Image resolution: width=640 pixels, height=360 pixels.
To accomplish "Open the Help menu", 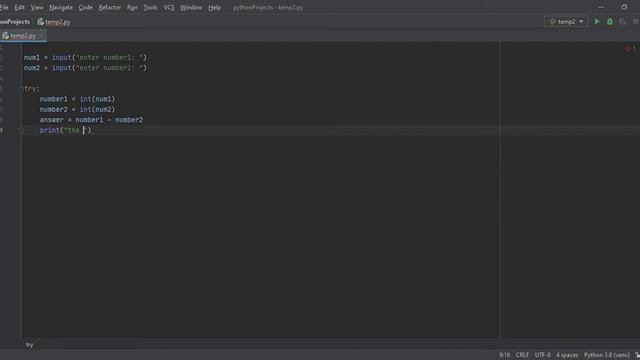I will coord(214,7).
